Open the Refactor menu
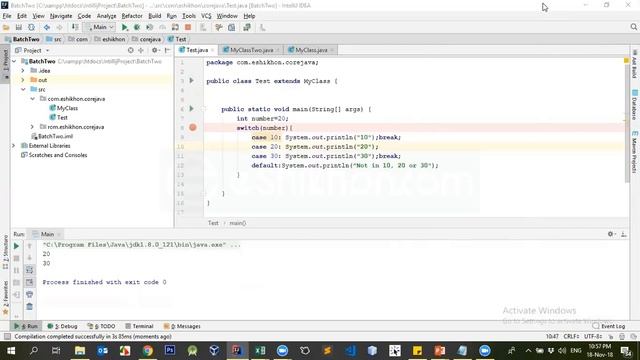 click(x=132, y=16)
